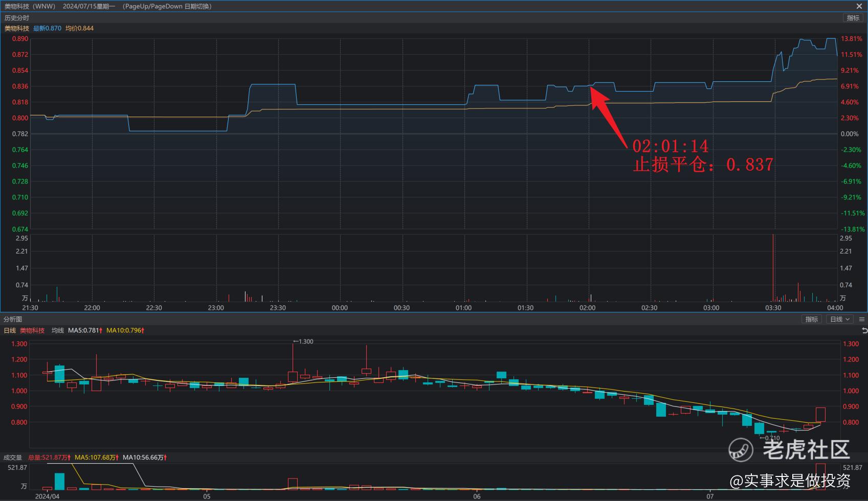The width and height of the screenshot is (868, 501).
Task: Click the 均线 label in 分析图
Action: coord(58,330)
